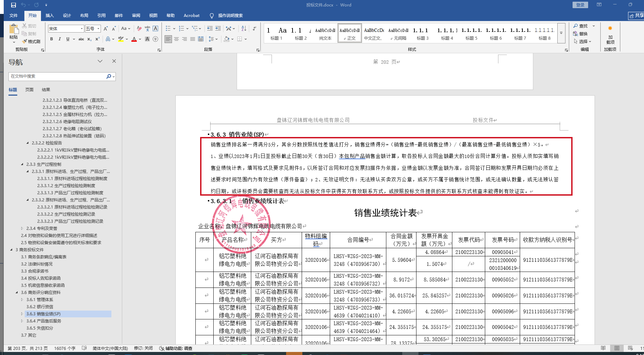644x355 pixels.
Task: Justify the paragraph text
Action: (x=193, y=39)
